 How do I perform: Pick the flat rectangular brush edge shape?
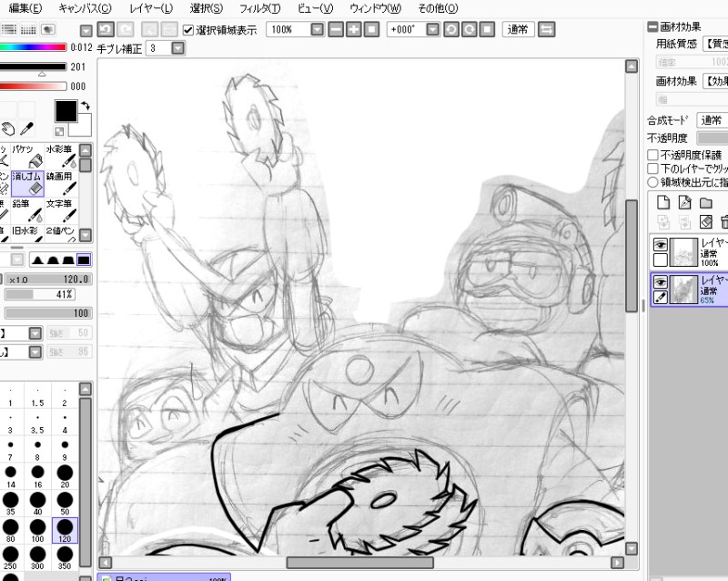click(x=84, y=260)
